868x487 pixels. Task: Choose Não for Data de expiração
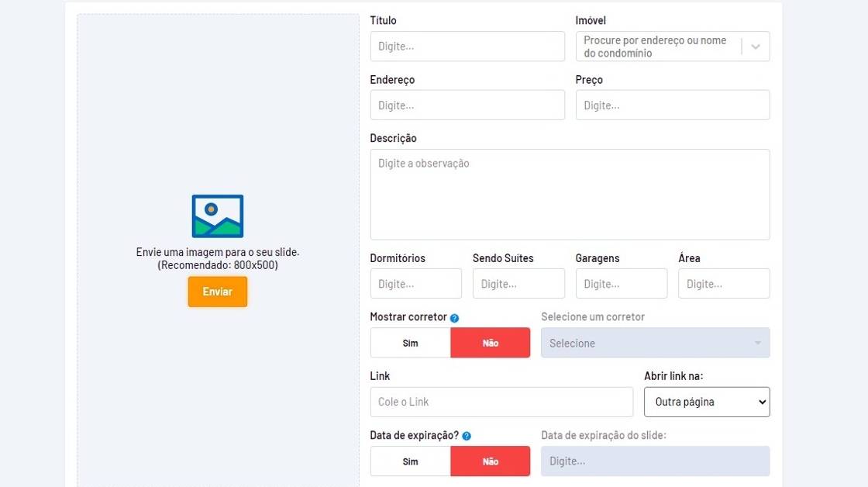[x=491, y=461]
